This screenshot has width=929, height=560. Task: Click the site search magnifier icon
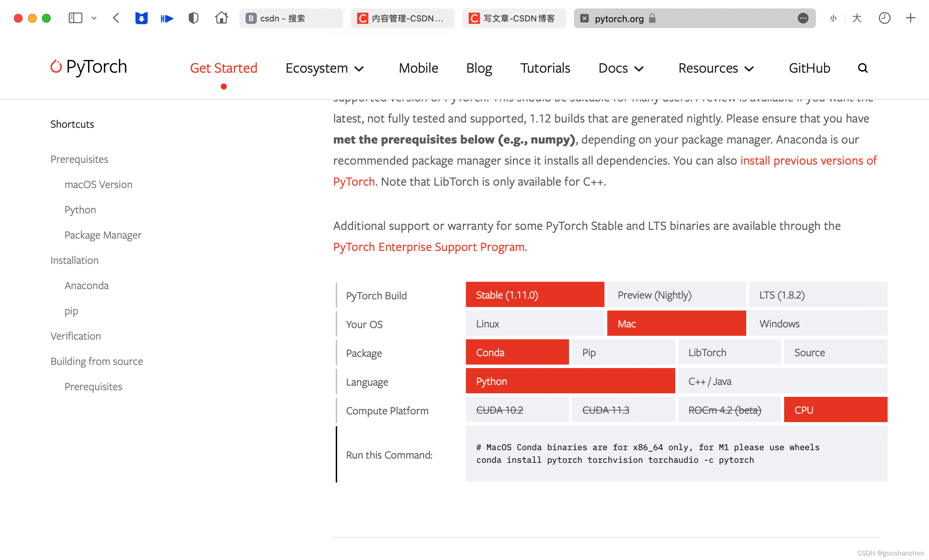tap(863, 68)
